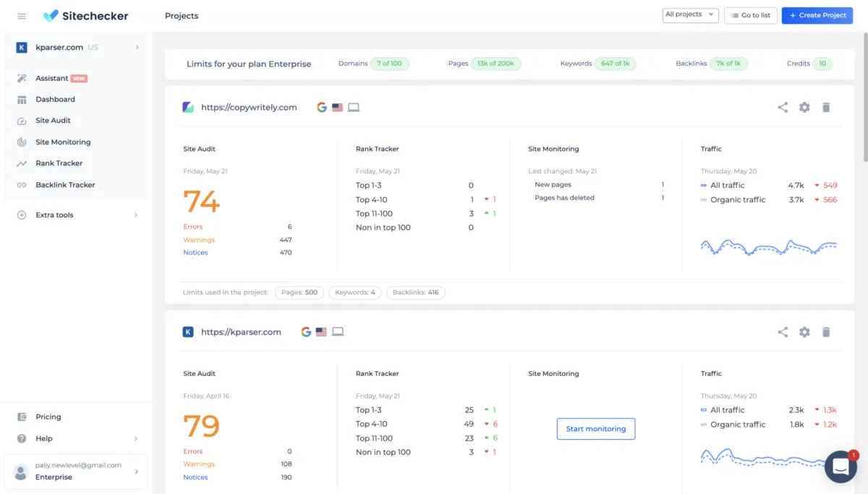Open Site Audit in sidebar
Screen dimensions: 868x494
tap(53, 121)
